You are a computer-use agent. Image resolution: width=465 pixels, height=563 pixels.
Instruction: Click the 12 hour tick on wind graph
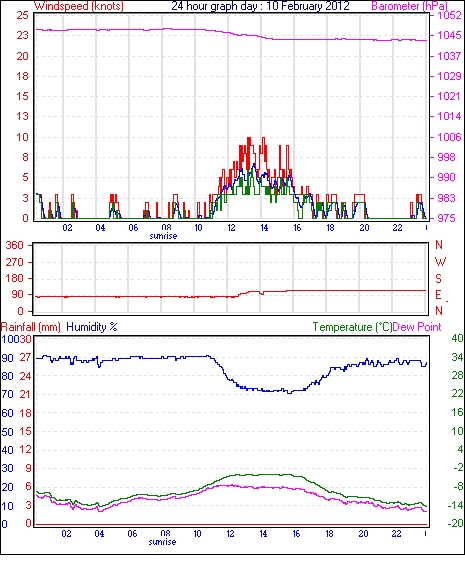coord(231,228)
